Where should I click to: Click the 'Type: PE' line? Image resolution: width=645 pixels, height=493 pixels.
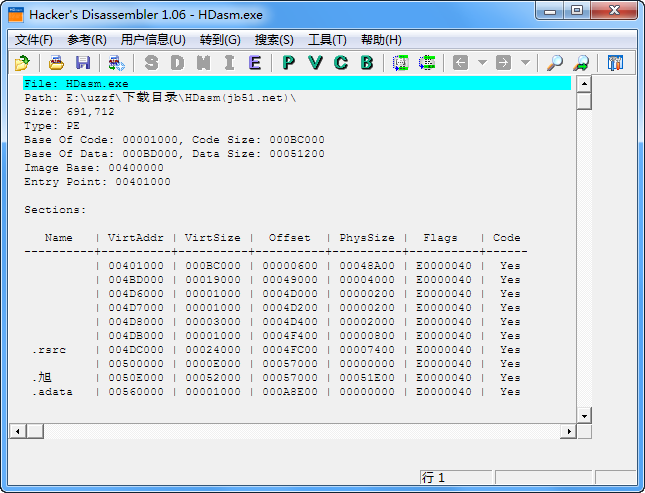tap(52, 126)
